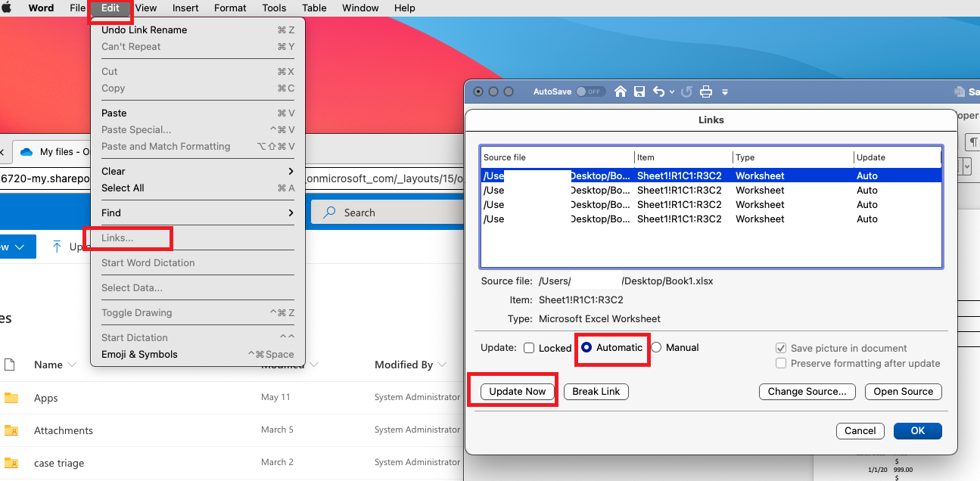Click the Update column header
The height and width of the screenshot is (481, 980).
point(898,157)
